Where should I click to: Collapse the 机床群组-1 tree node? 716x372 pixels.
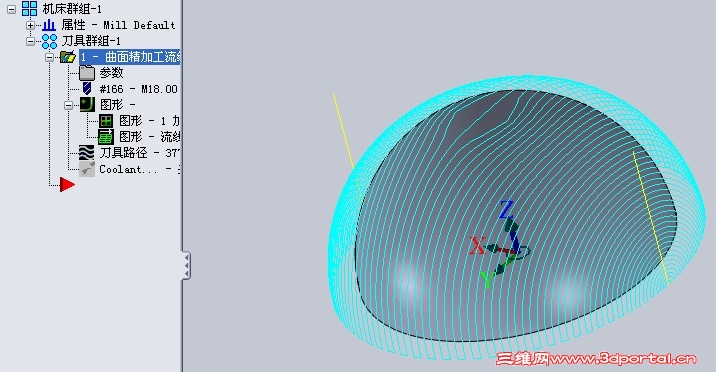(11, 9)
